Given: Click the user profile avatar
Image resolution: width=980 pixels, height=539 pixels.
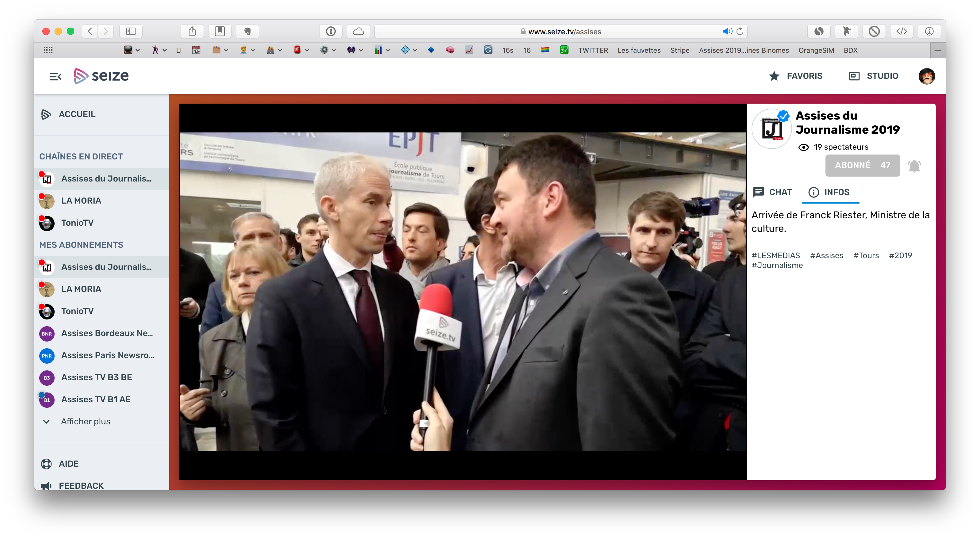Looking at the screenshot, I should tap(926, 76).
